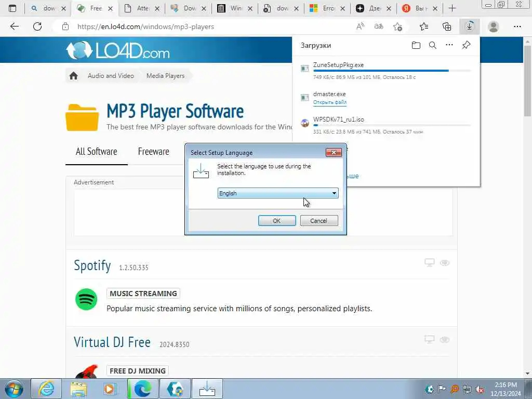The height and width of the screenshot is (399, 532).
Task: Switch to the 'dow' search tab
Action: (48, 8)
